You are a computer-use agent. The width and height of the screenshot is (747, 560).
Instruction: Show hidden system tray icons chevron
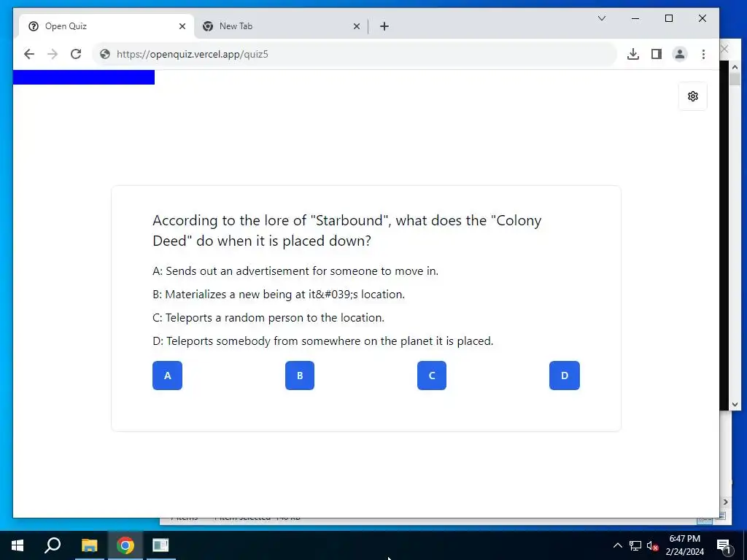[x=617, y=545]
